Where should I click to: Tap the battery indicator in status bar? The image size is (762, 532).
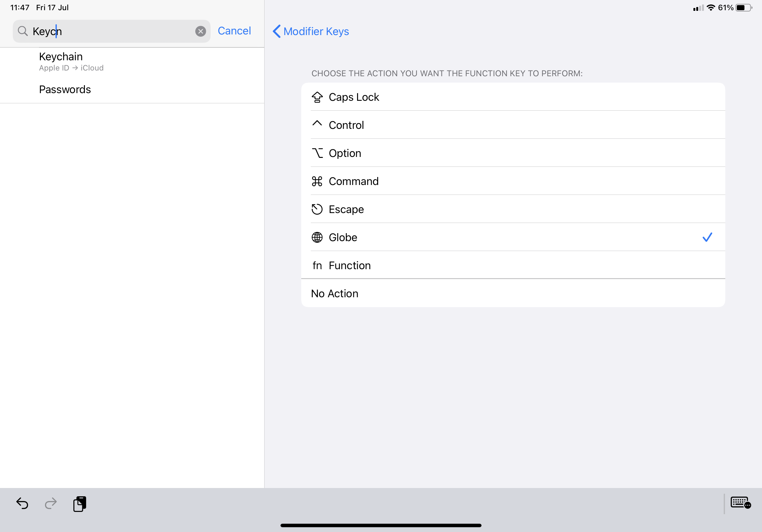pyautogui.click(x=743, y=8)
